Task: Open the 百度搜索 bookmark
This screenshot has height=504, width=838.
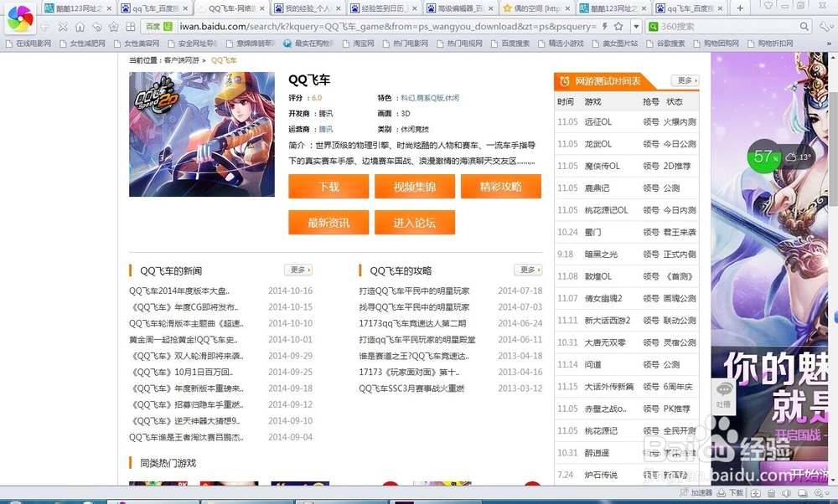Action: 510,44
